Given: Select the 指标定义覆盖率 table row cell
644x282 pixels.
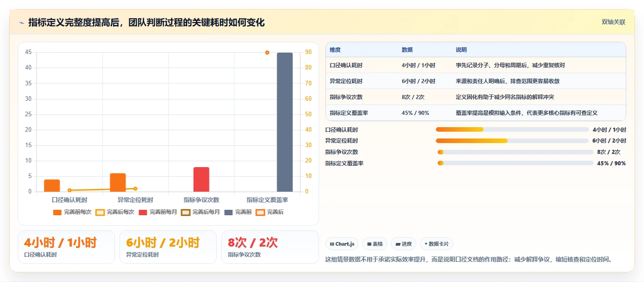Looking at the screenshot, I should coord(349,113).
